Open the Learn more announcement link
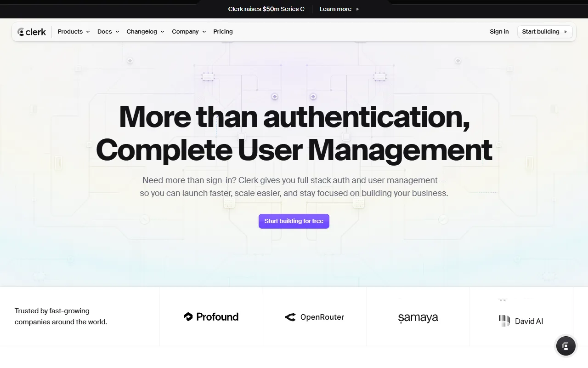 pos(335,9)
